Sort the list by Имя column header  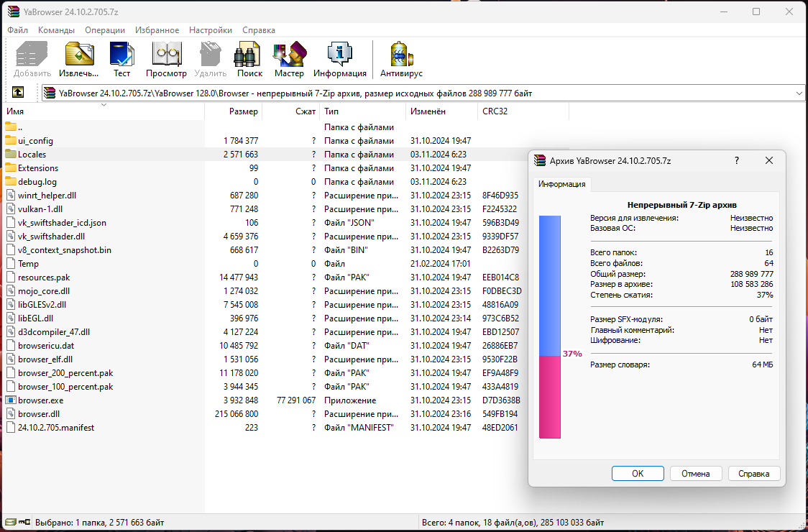point(15,111)
